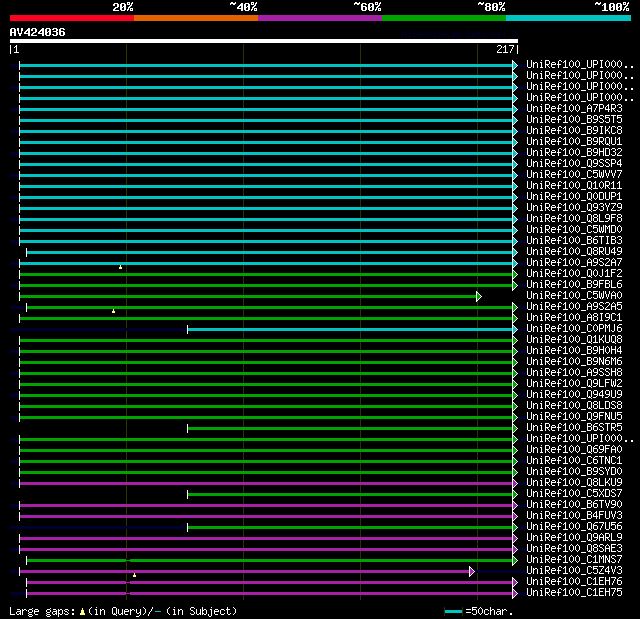Click the purple alignment bar for Q8LKU9
Viewport: 640px width, 619px height.
(266, 484)
